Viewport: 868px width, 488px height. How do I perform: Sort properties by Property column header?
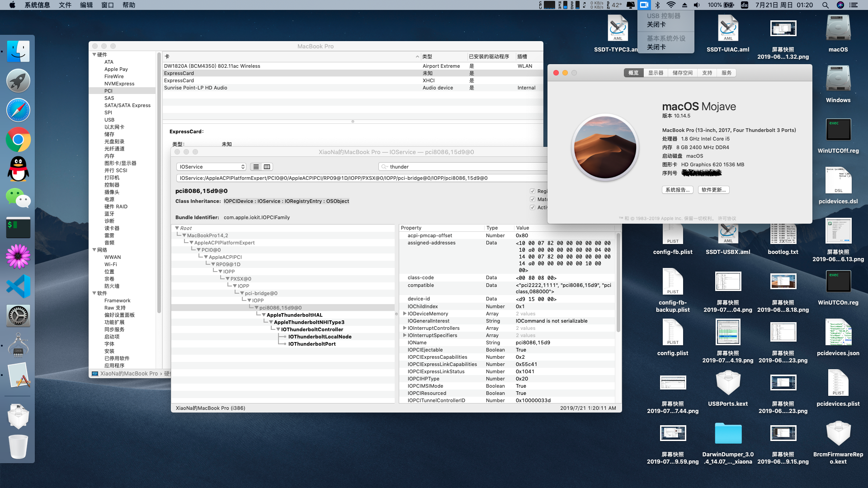pyautogui.click(x=441, y=228)
